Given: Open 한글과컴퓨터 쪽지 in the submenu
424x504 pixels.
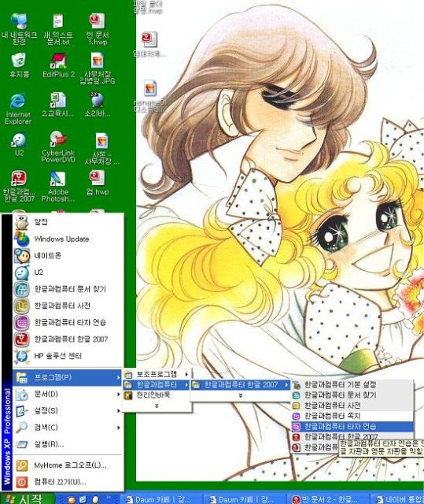Looking at the screenshot, I should pyautogui.click(x=352, y=416).
